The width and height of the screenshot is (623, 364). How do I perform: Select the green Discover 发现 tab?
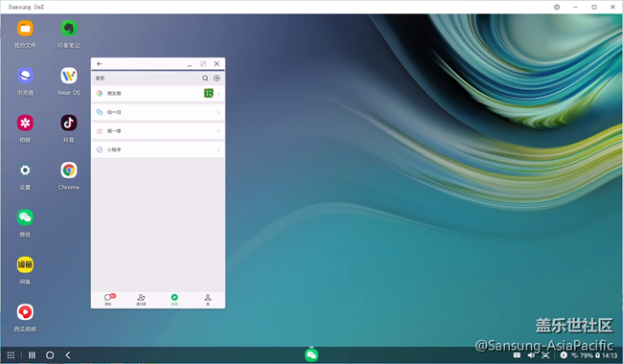[x=174, y=299]
